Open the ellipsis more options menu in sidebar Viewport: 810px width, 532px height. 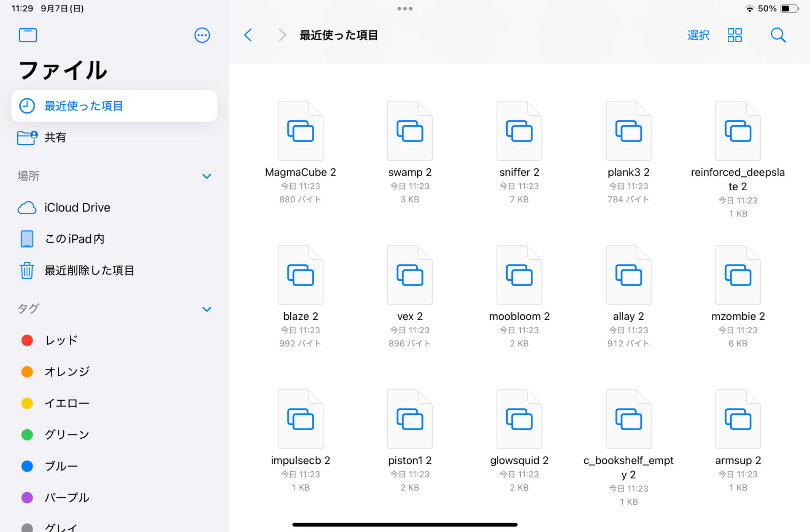[202, 35]
